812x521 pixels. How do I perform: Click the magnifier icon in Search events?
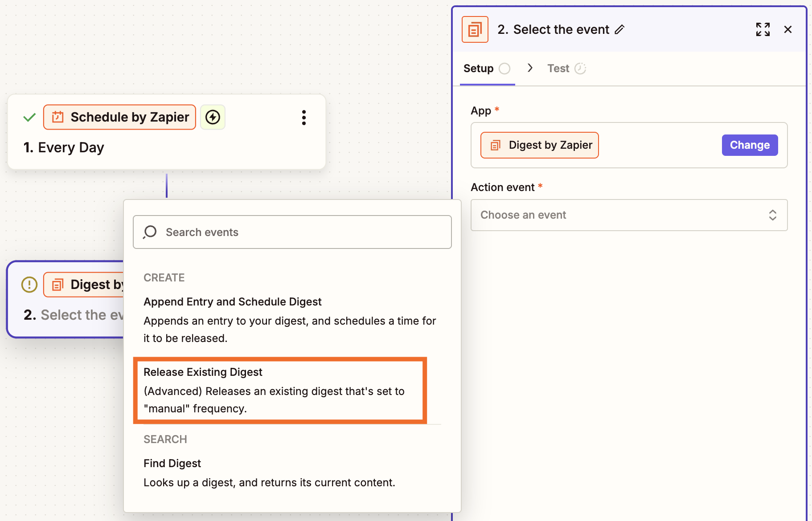(150, 232)
